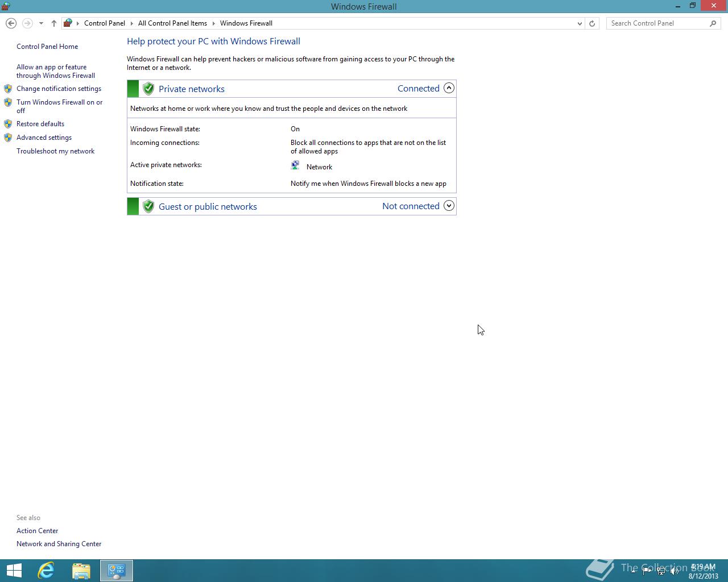Open Network and Sharing Center link
728x582 pixels.
pyautogui.click(x=59, y=544)
